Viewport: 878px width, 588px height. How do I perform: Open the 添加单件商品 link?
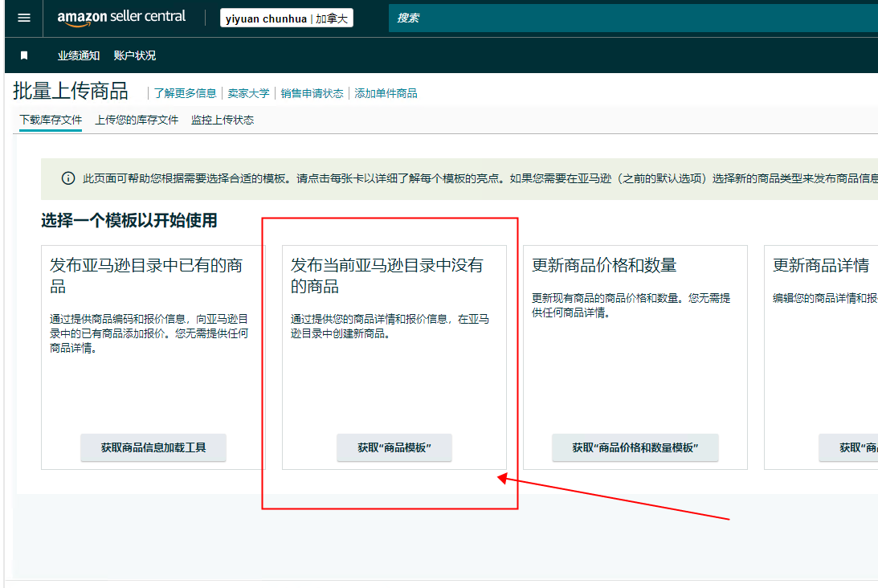(x=386, y=93)
